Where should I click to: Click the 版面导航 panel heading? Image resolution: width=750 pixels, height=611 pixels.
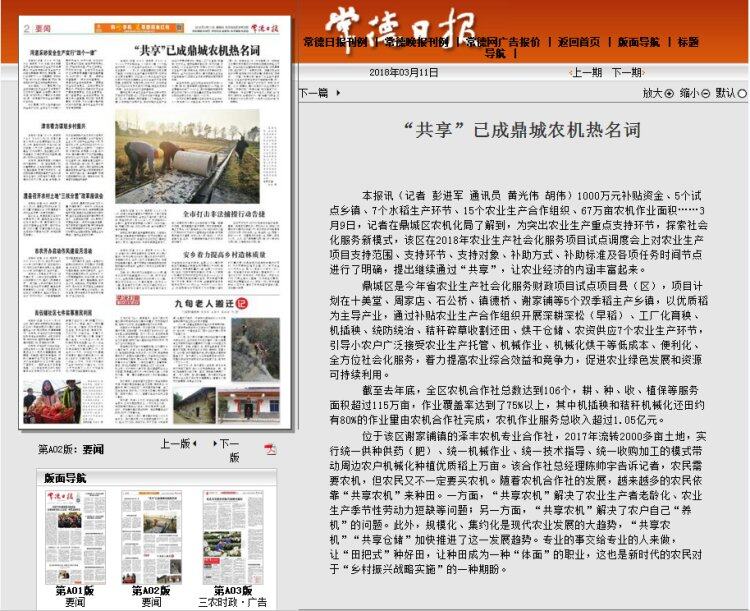pyautogui.click(x=66, y=478)
